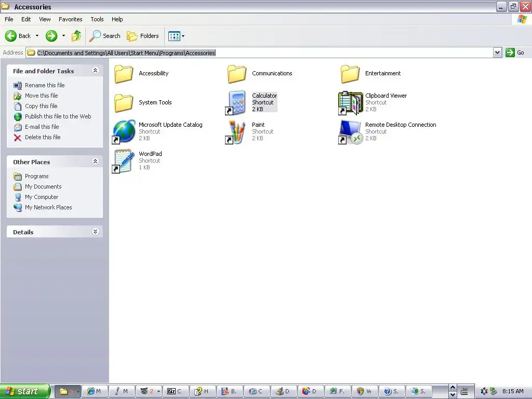Open Search with the magnifier button
The height and width of the screenshot is (399, 532).
tap(105, 36)
